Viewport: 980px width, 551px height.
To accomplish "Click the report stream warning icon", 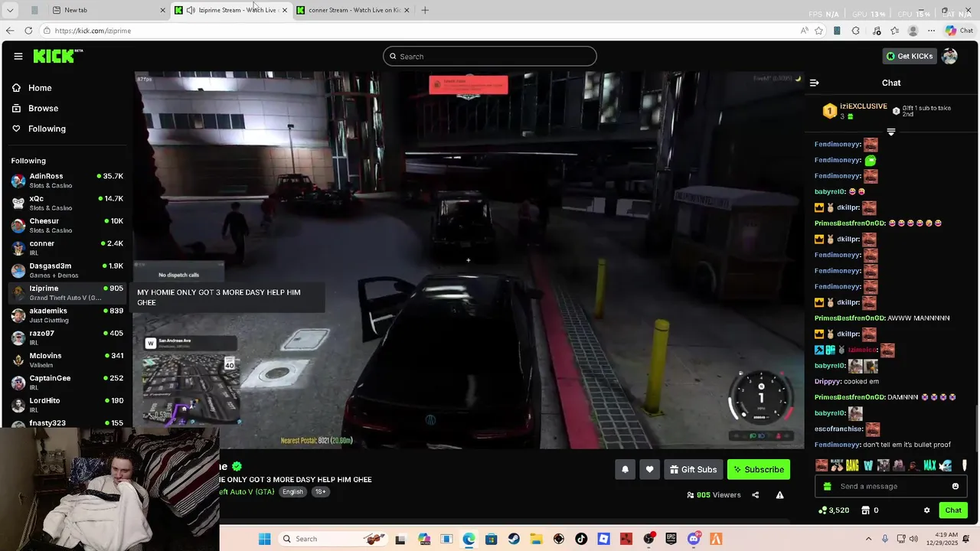I will tap(779, 495).
